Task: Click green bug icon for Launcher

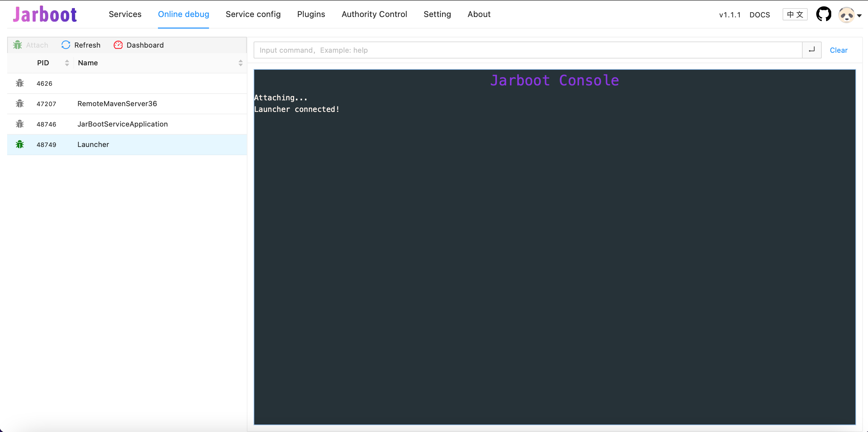Action: click(20, 145)
